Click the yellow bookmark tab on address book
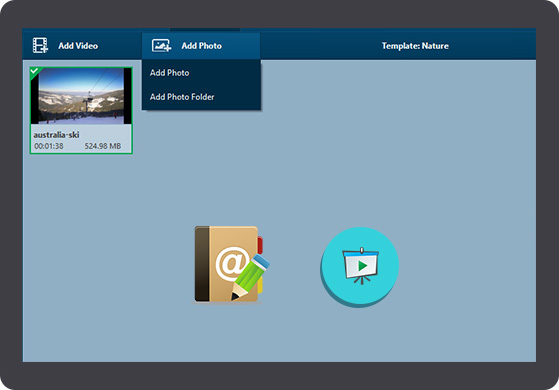 pos(260,285)
